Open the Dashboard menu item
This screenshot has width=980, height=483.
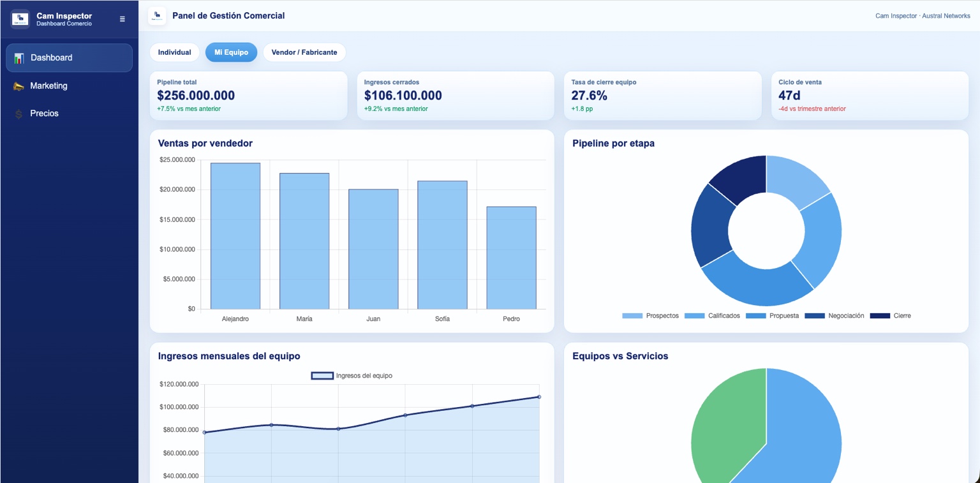pyautogui.click(x=69, y=58)
